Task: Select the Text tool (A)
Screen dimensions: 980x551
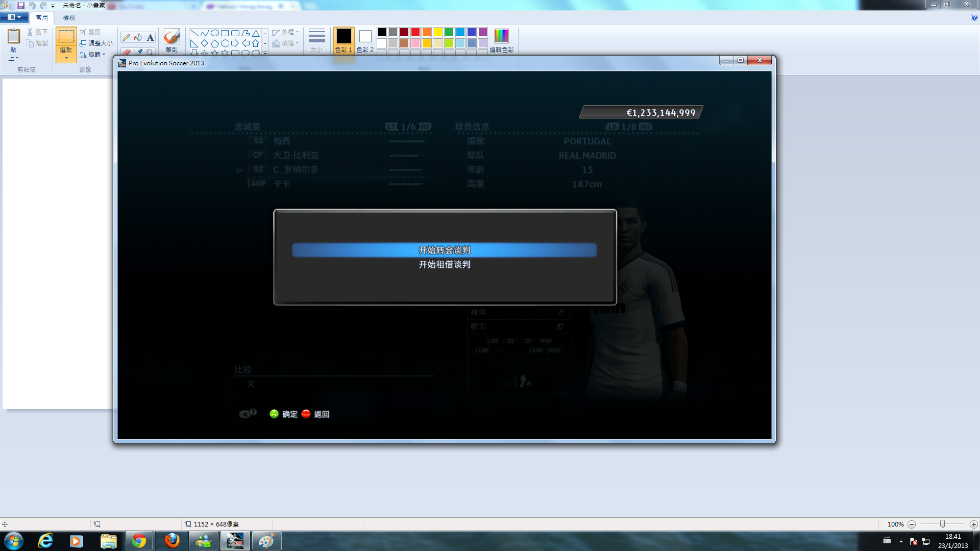Action: click(150, 38)
